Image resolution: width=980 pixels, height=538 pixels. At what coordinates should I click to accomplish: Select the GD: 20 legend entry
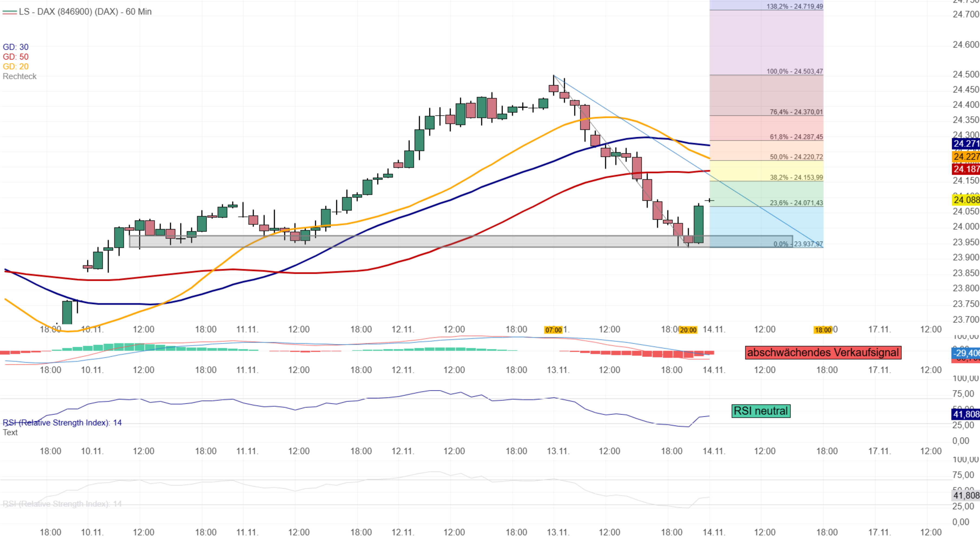[16, 67]
